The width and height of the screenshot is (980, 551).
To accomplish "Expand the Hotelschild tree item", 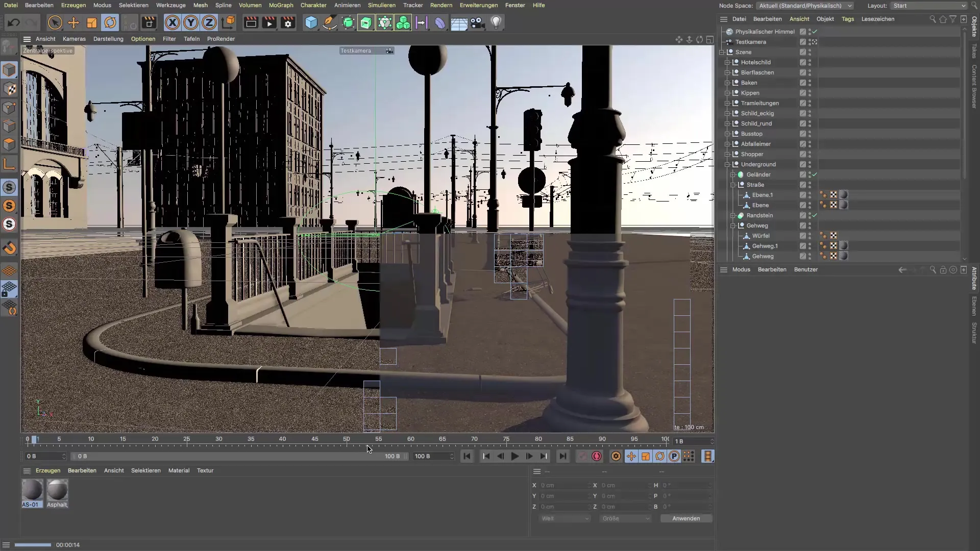I will [x=727, y=62].
